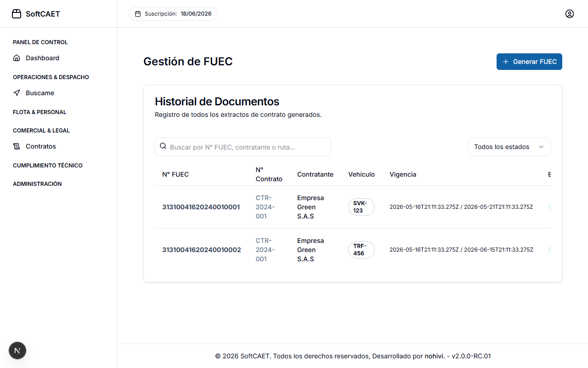Screen dimensions: 588x368
Task: Click the TRF-456 vehicle badge
Action: pos(361,250)
